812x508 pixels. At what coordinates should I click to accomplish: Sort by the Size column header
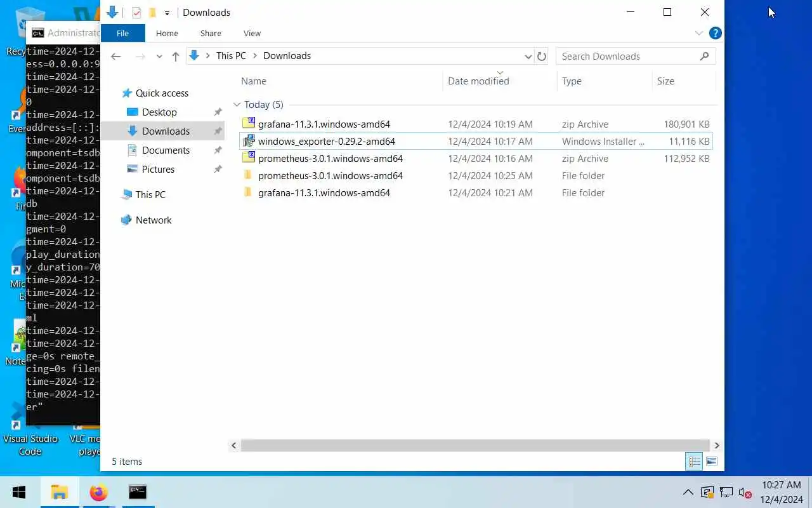click(665, 81)
